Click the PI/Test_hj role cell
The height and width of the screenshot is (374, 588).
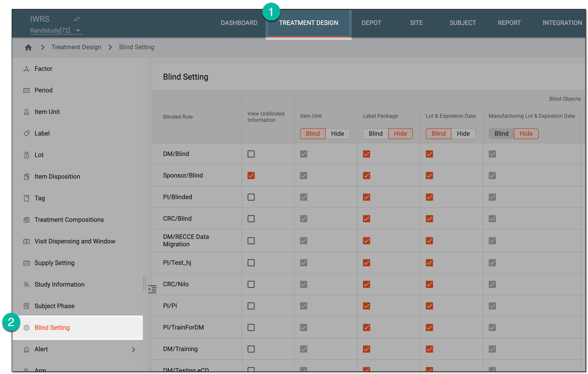pyautogui.click(x=197, y=263)
